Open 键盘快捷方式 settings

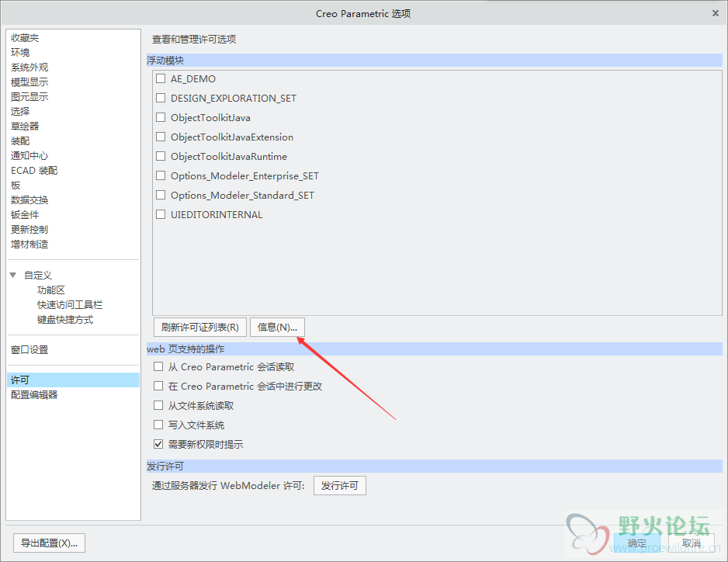(65, 320)
